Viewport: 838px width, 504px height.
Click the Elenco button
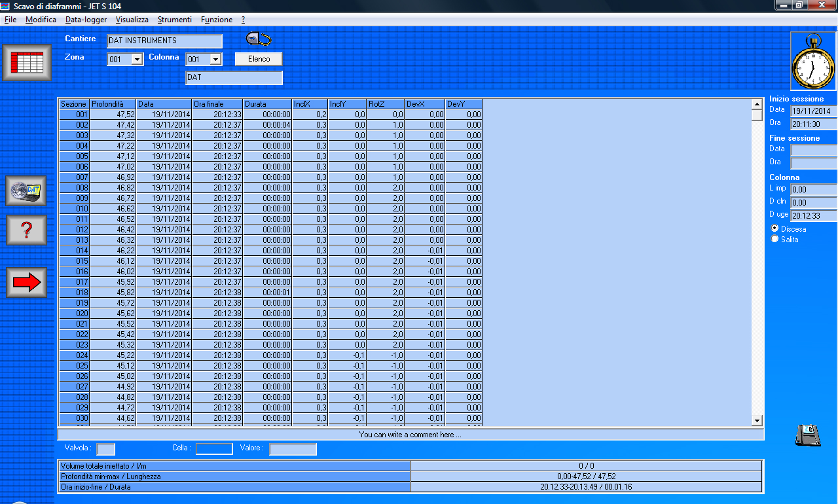pyautogui.click(x=259, y=59)
